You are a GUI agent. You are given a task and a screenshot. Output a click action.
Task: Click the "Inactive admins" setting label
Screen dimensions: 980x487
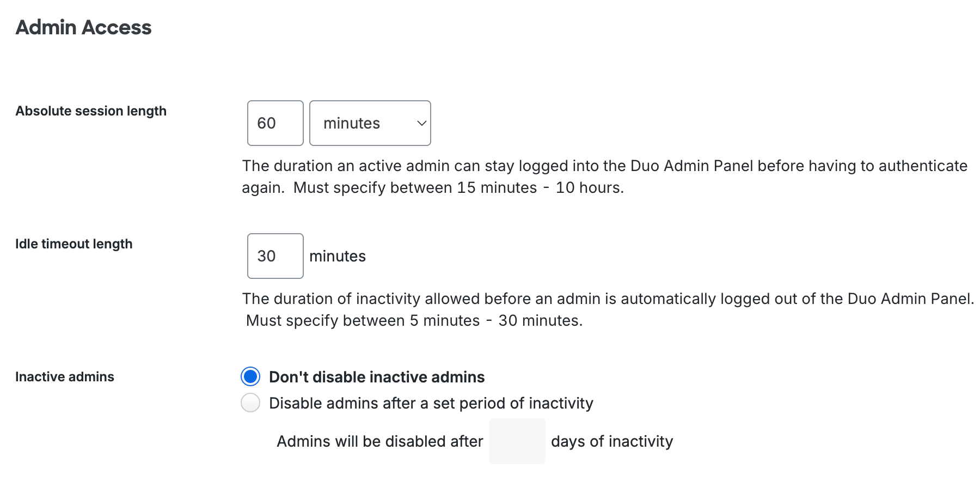pyautogui.click(x=65, y=377)
